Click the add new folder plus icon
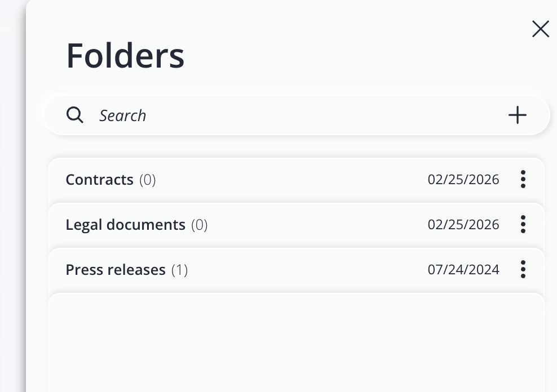The width and height of the screenshot is (557, 392). 517,115
